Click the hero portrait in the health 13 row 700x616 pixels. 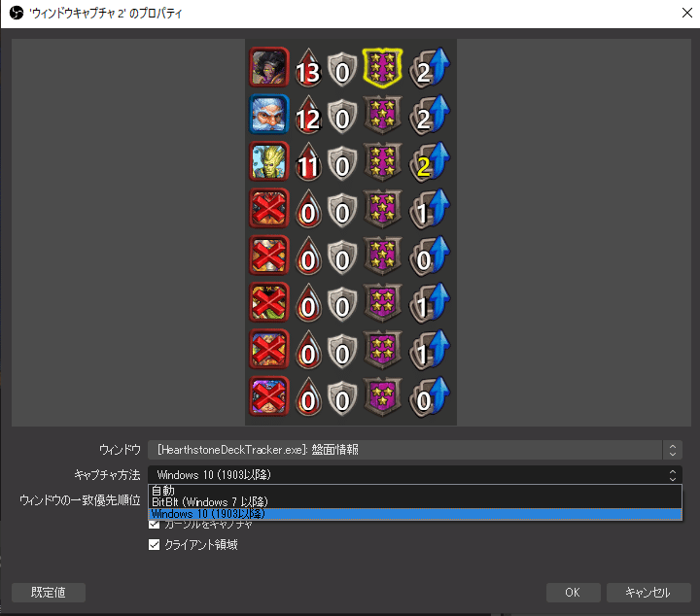click(268, 67)
